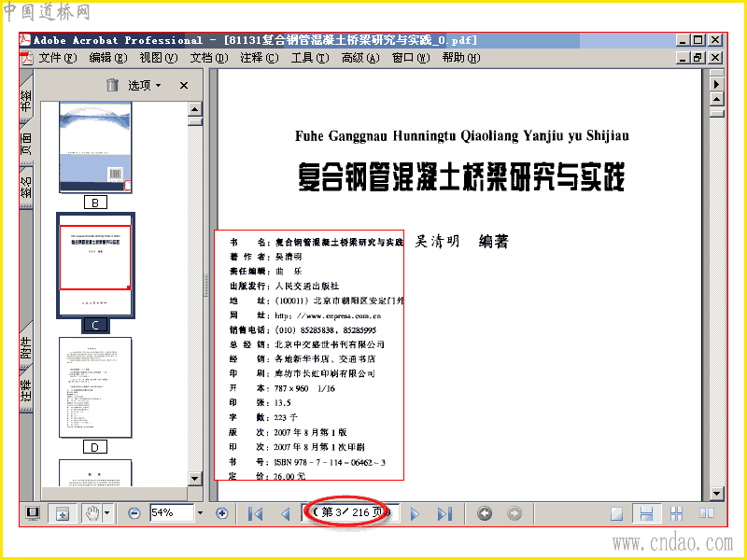
Task: Go to first page button
Action: (x=256, y=513)
